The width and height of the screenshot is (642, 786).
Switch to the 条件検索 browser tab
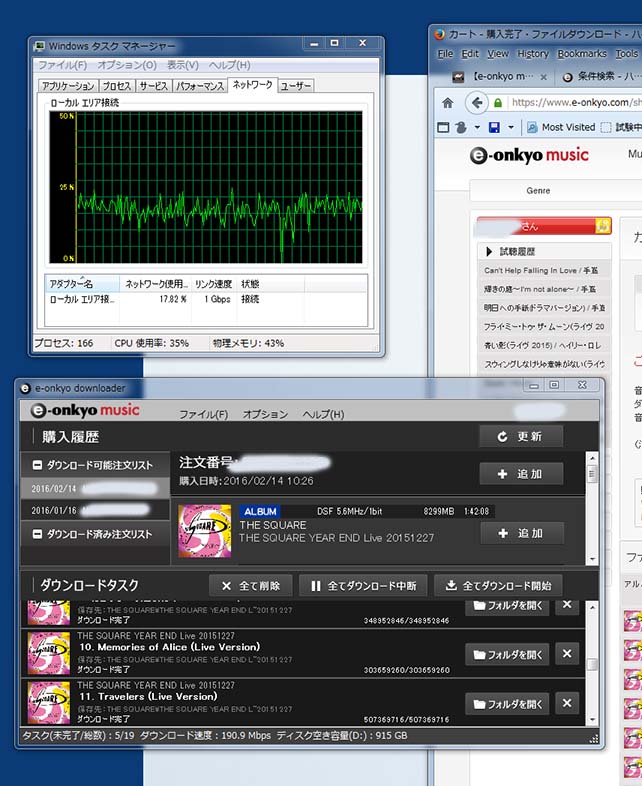point(601,77)
